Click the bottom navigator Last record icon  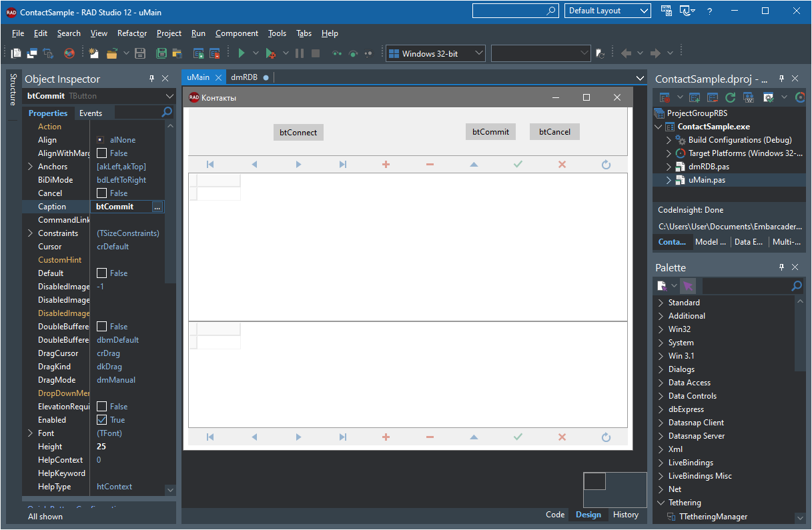click(342, 437)
